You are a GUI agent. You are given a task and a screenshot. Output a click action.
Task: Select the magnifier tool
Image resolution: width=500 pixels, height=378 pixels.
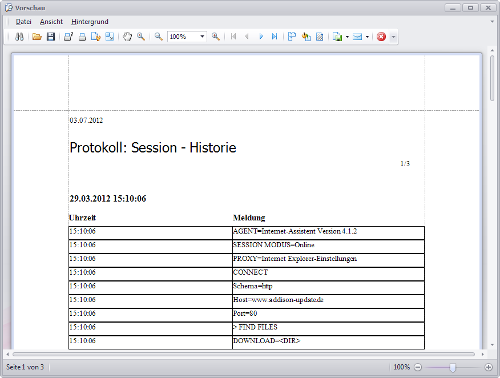141,37
